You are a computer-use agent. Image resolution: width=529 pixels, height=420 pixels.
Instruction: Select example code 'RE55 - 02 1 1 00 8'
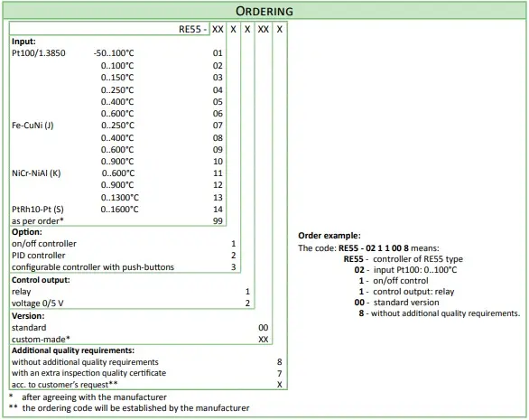click(374, 248)
